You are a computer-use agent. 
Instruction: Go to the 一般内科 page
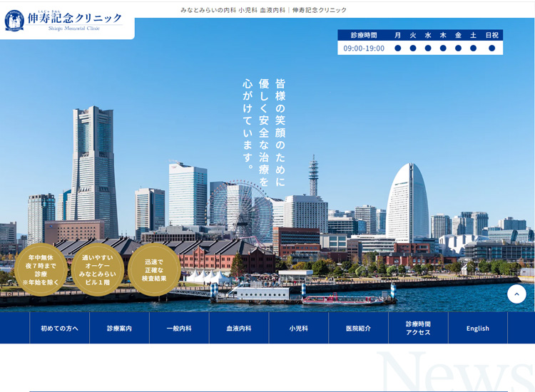[x=179, y=329]
